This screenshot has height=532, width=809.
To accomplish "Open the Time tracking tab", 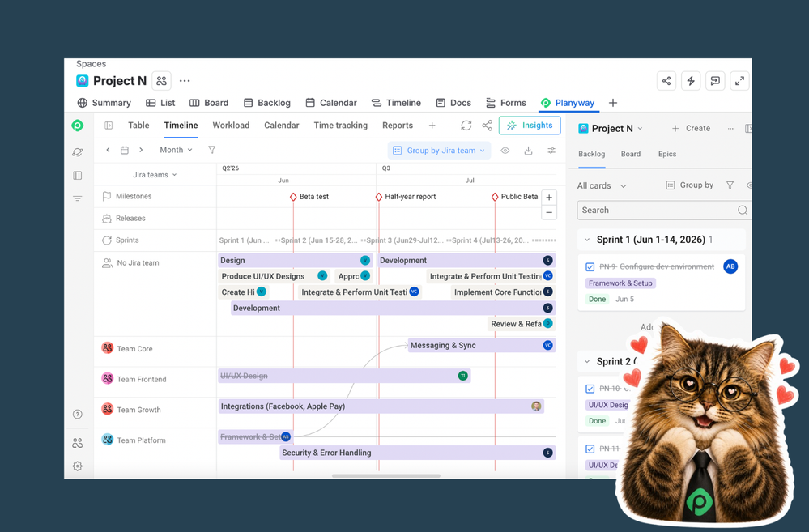I will 340,126.
